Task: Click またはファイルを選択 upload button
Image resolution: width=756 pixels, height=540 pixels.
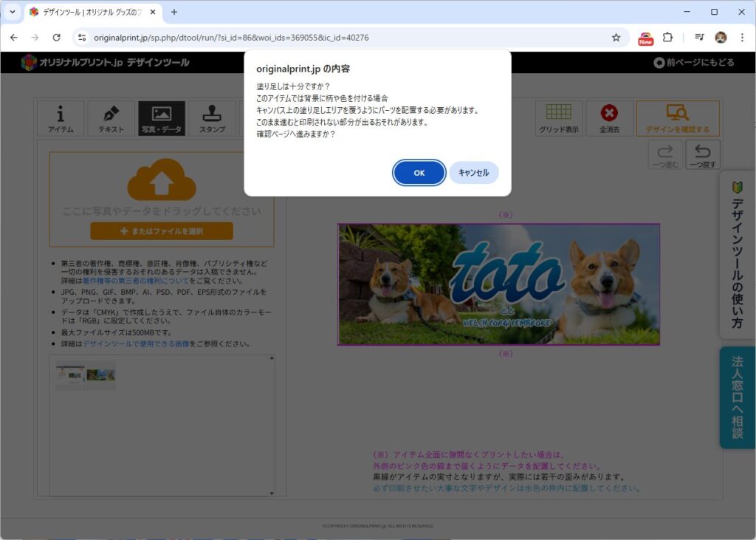Action: 162,231
